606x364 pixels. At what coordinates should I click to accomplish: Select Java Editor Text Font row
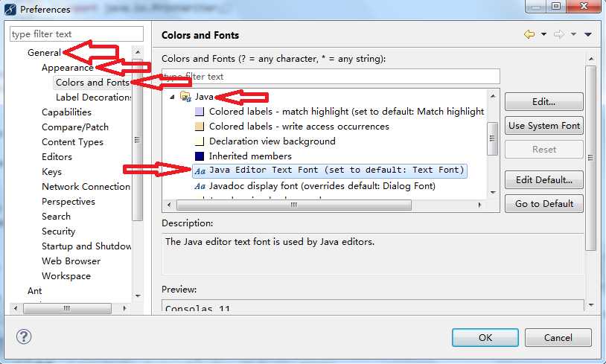pos(330,170)
